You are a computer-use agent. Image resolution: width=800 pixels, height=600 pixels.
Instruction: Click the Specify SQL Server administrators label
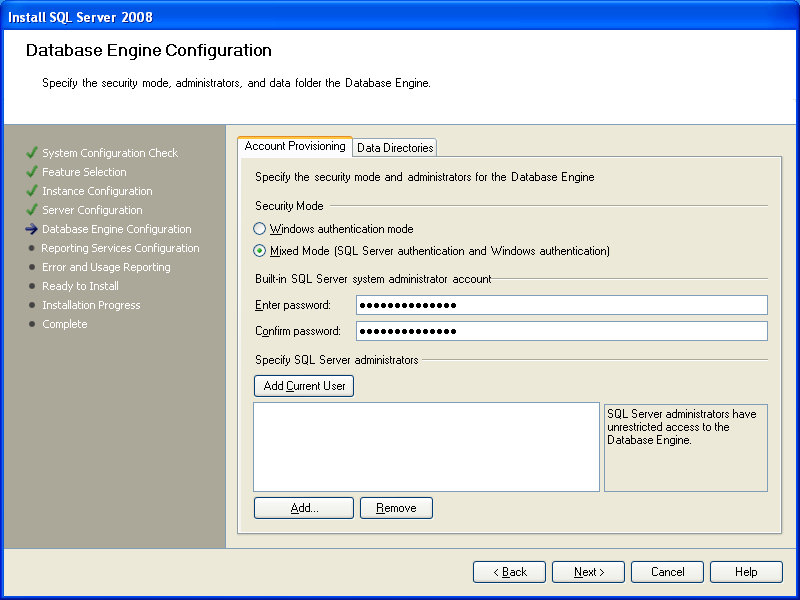[337, 360]
